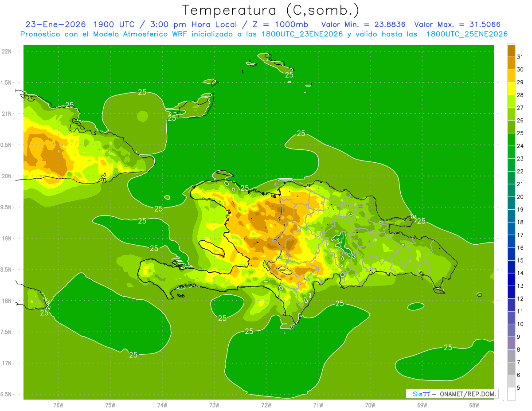
Task: Click the colorbar label "31"
Action: [520, 57]
